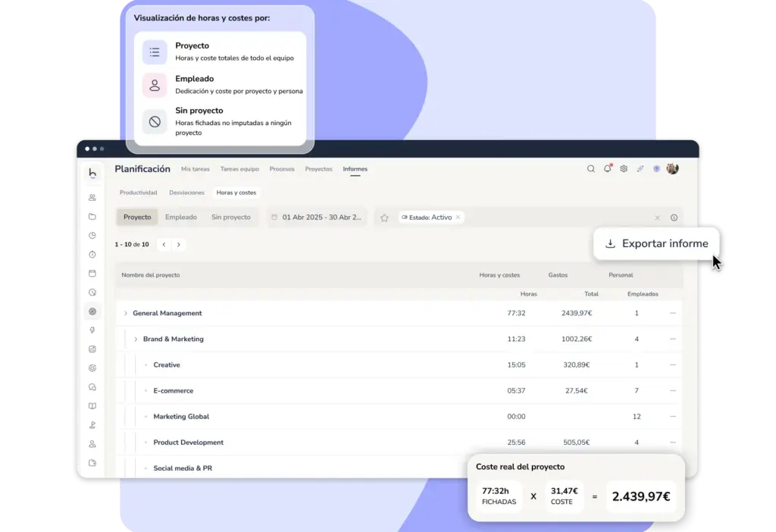
Task: Switch view to Empleado
Action: point(181,217)
